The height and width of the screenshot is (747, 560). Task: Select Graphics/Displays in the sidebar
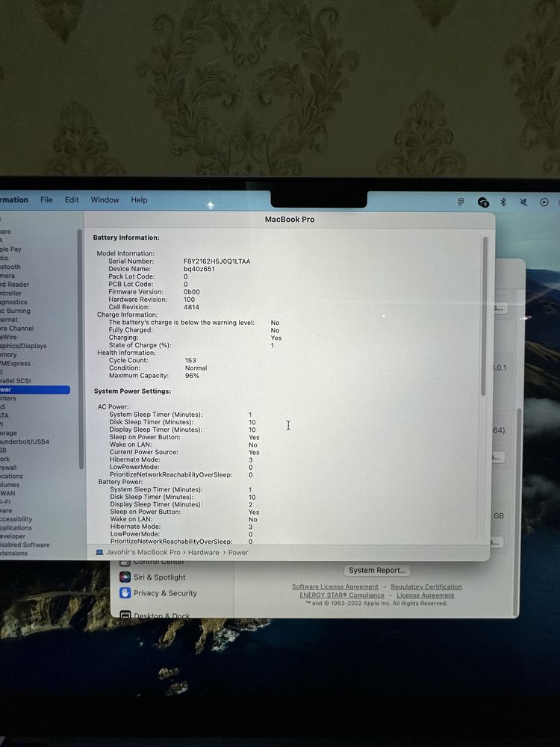coord(23,346)
